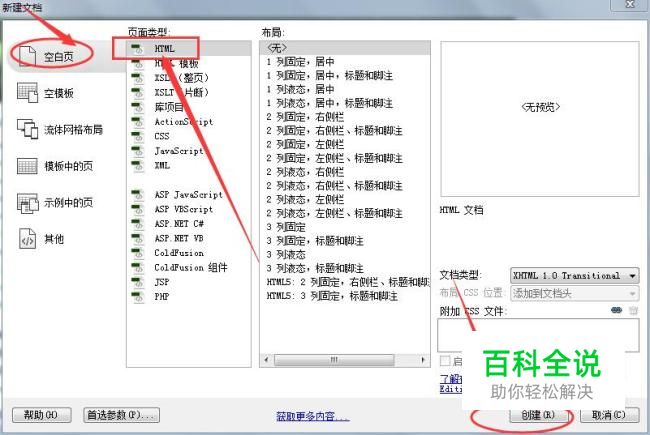Image resolution: width=650 pixels, height=435 pixels.
Task: Open the 流体网格布局 category icon
Action: (27, 129)
